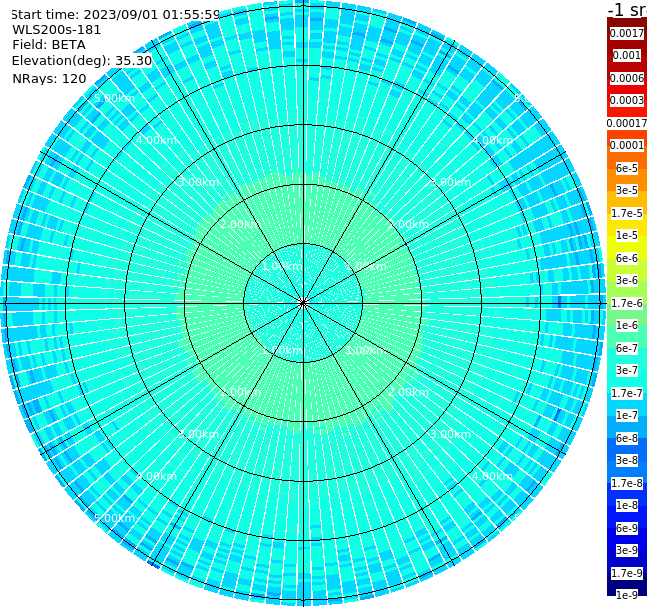Click the 1e-9 colorbar bottom value
The width and height of the screenshot is (647, 607).
pos(627,595)
